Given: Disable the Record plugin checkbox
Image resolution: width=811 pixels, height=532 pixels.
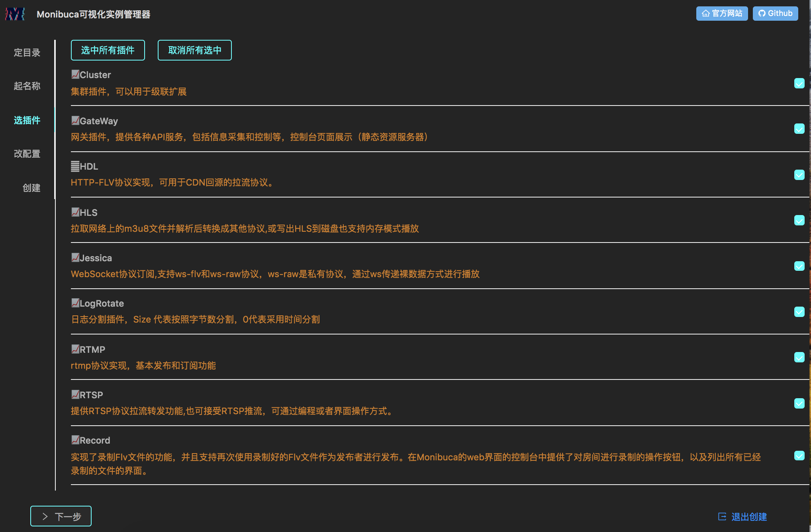Looking at the screenshot, I should pyautogui.click(x=799, y=456).
